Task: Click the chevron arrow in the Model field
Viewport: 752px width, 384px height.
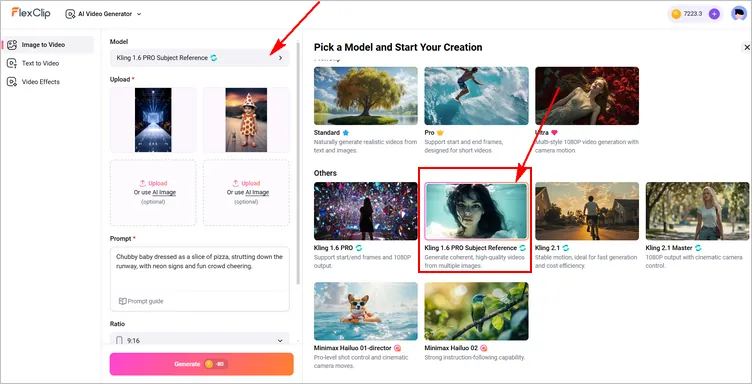Action: (x=281, y=58)
